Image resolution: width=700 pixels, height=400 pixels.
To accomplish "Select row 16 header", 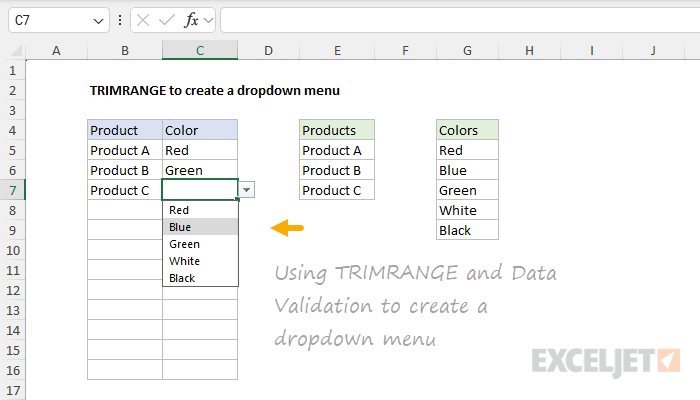I will click(12, 371).
